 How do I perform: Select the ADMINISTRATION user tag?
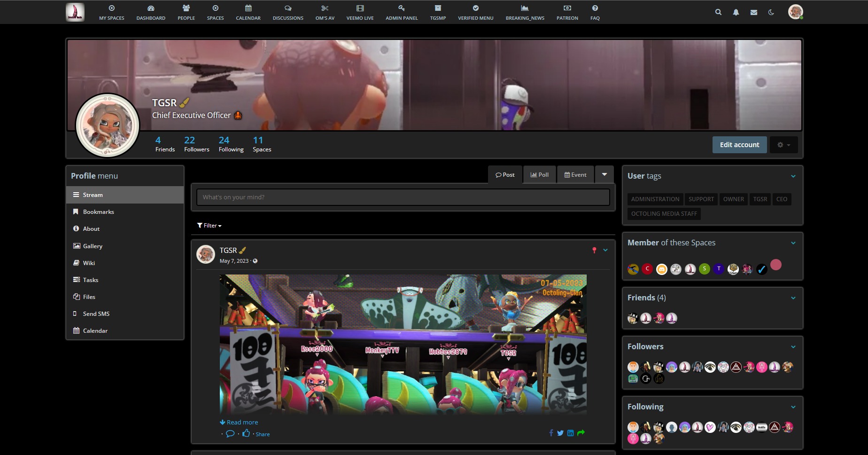(x=655, y=199)
